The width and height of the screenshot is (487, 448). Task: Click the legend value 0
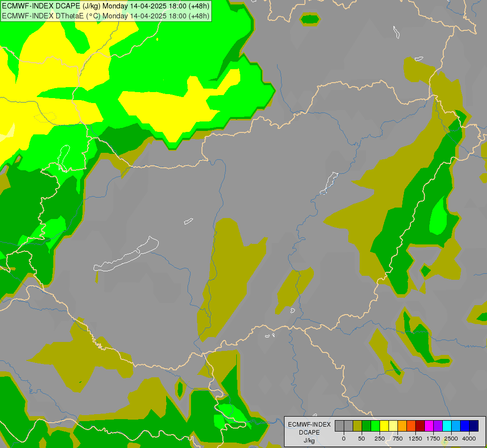pos(344,439)
